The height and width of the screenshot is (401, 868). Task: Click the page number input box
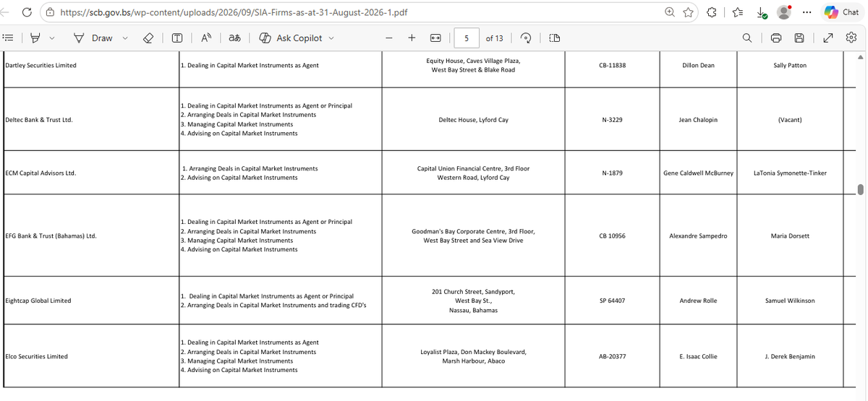[467, 38]
